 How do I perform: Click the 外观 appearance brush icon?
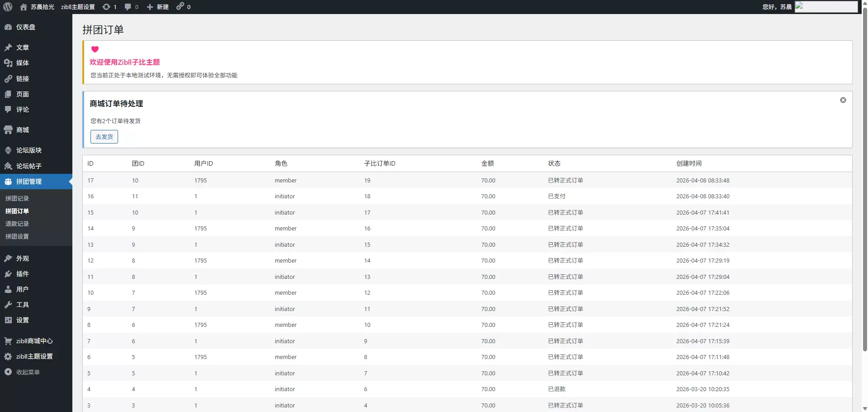pos(8,259)
